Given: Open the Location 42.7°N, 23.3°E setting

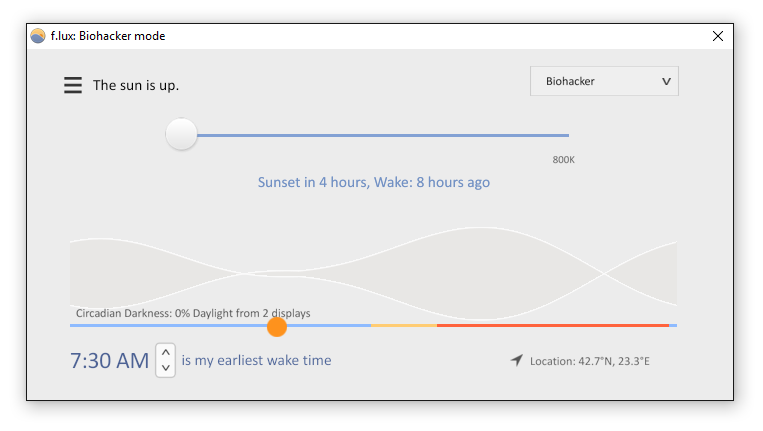Looking at the screenshot, I should [x=590, y=361].
